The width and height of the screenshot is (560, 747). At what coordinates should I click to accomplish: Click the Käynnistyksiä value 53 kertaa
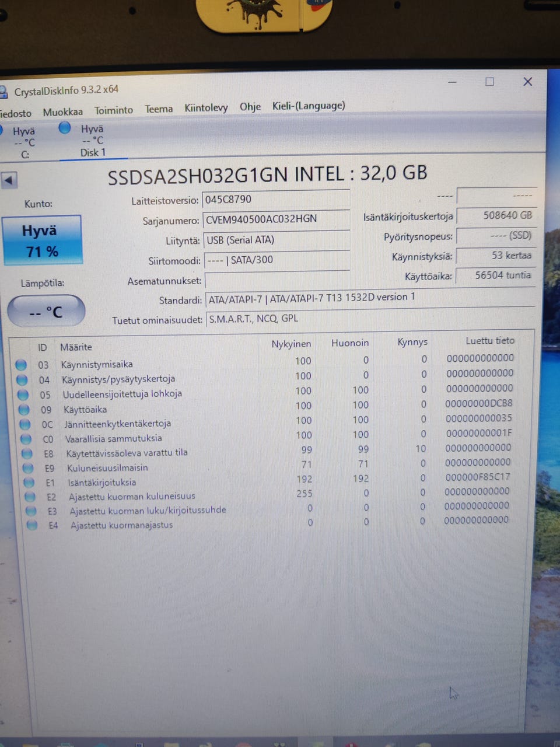[496, 256]
